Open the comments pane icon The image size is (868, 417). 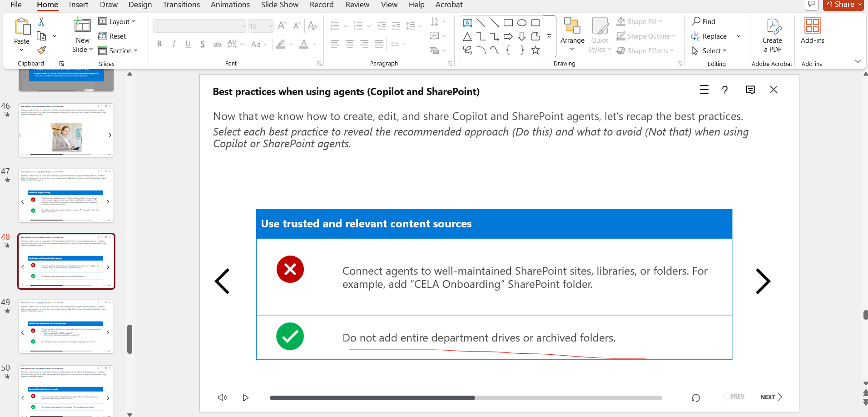click(x=811, y=5)
